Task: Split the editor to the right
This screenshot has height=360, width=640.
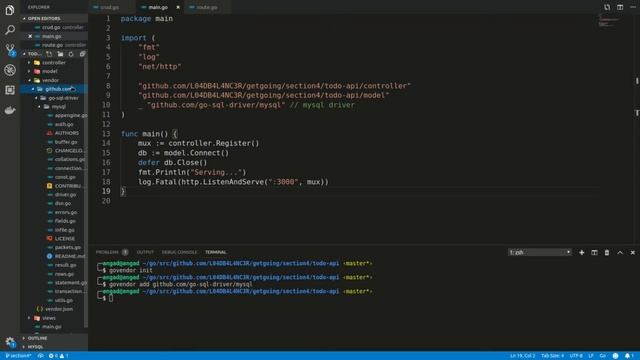Action: (x=620, y=7)
